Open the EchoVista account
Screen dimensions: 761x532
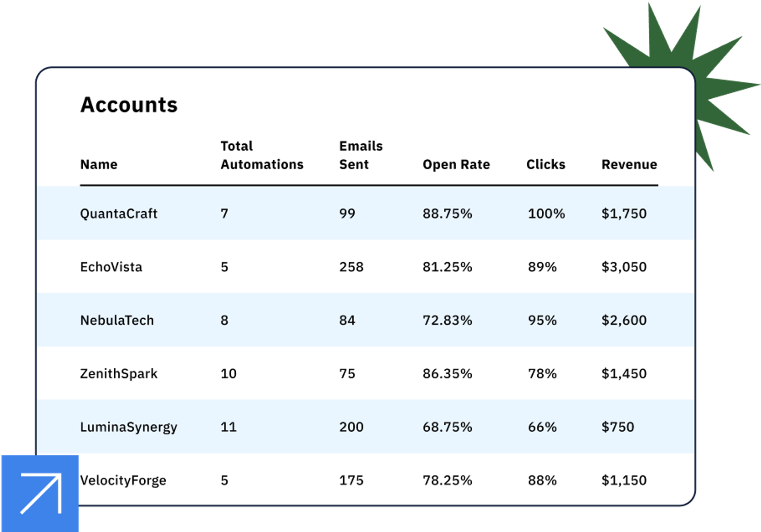coord(111,267)
